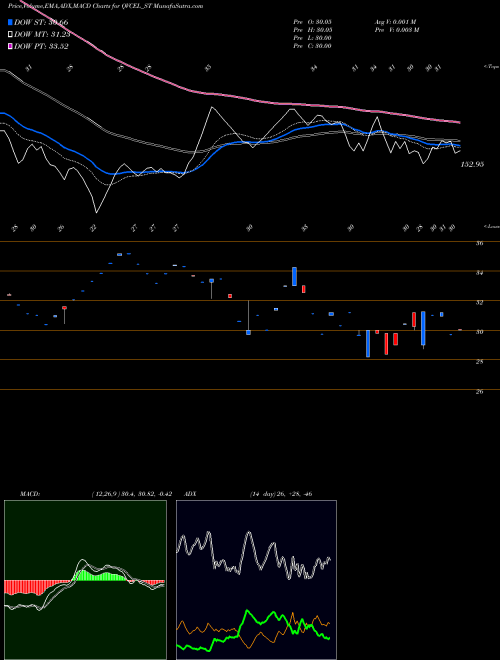Click the tall blue candlestick near 34
The height and width of the screenshot is (660, 500).
(295, 276)
